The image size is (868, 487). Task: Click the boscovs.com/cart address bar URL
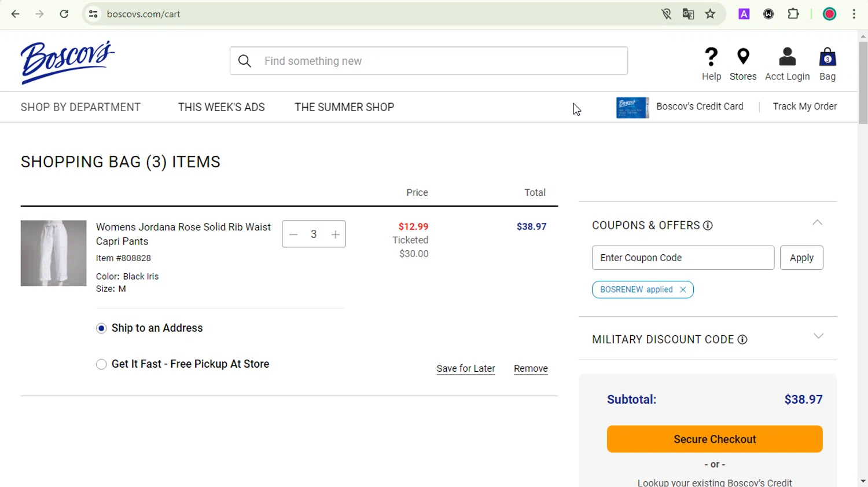pos(144,14)
